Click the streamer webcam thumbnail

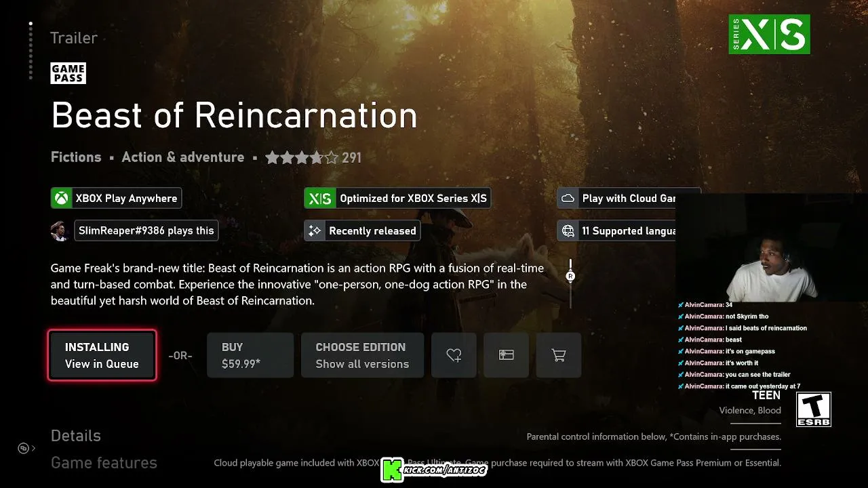(x=772, y=247)
